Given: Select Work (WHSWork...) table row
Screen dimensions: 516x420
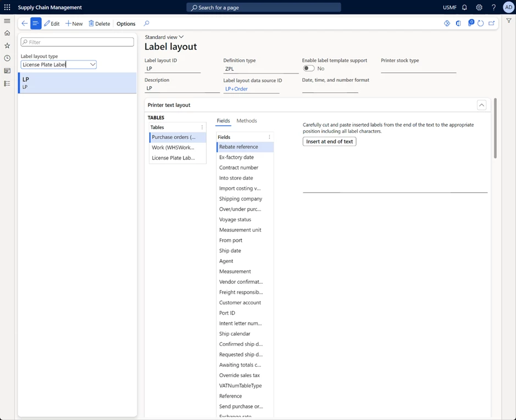Looking at the screenshot, I should click(x=173, y=148).
